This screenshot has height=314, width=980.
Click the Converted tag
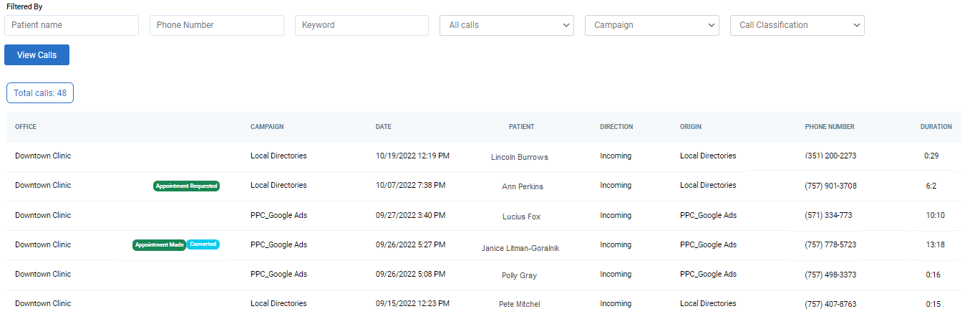pyautogui.click(x=203, y=244)
